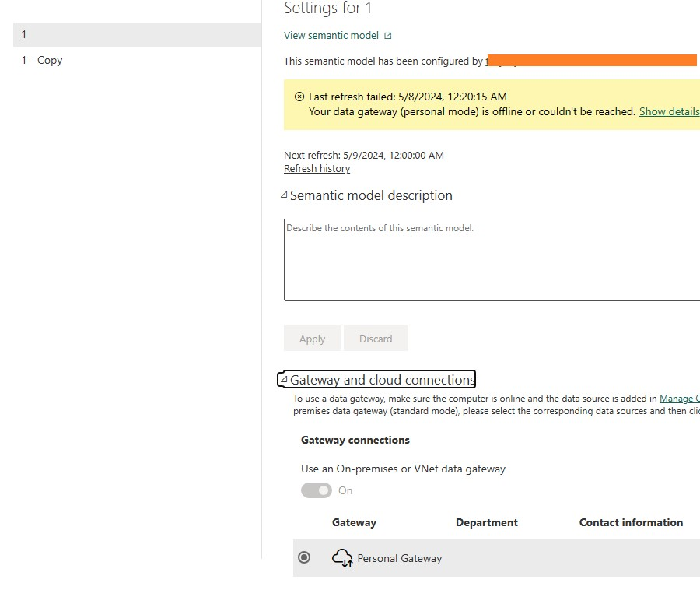The height and width of the screenshot is (597, 700).
Task: Click the Gateway column header
Action: tap(354, 522)
